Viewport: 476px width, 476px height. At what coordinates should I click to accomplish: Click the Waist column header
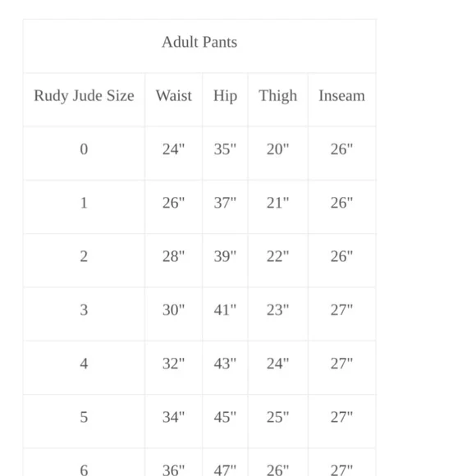click(x=174, y=96)
